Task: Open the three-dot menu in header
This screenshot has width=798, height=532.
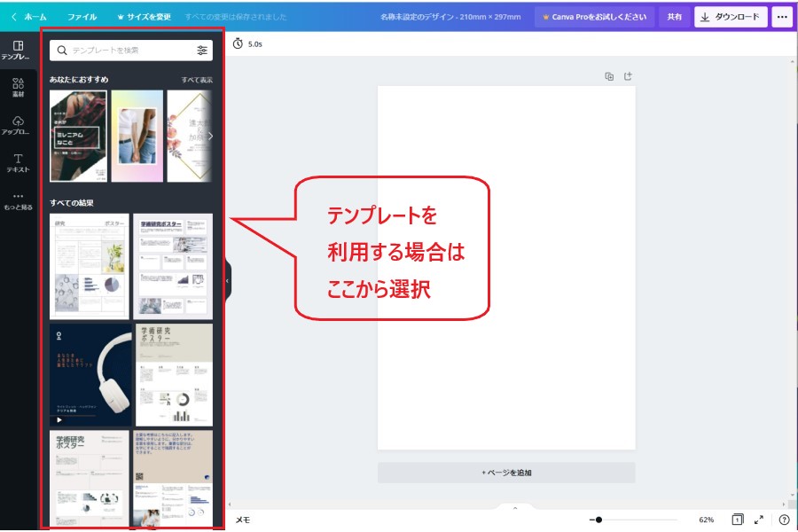Action: (x=781, y=17)
